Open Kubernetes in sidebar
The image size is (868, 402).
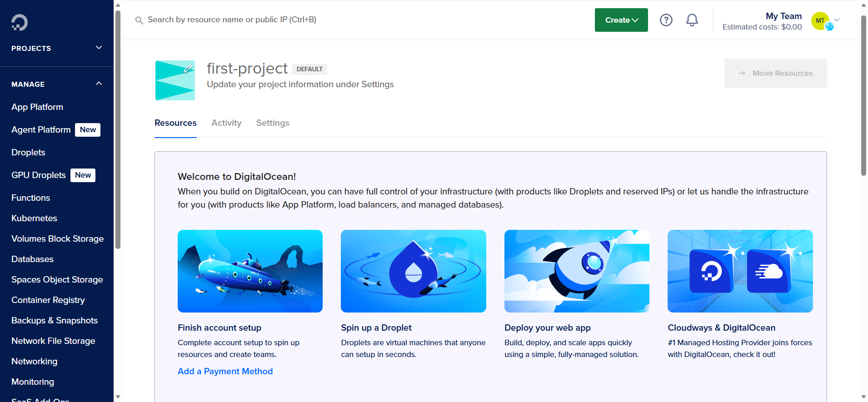point(34,218)
